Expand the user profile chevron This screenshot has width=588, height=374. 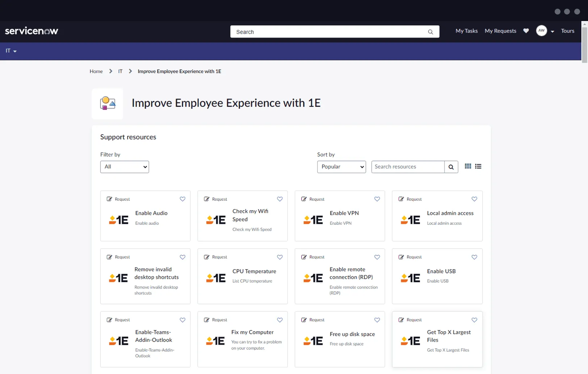click(552, 31)
